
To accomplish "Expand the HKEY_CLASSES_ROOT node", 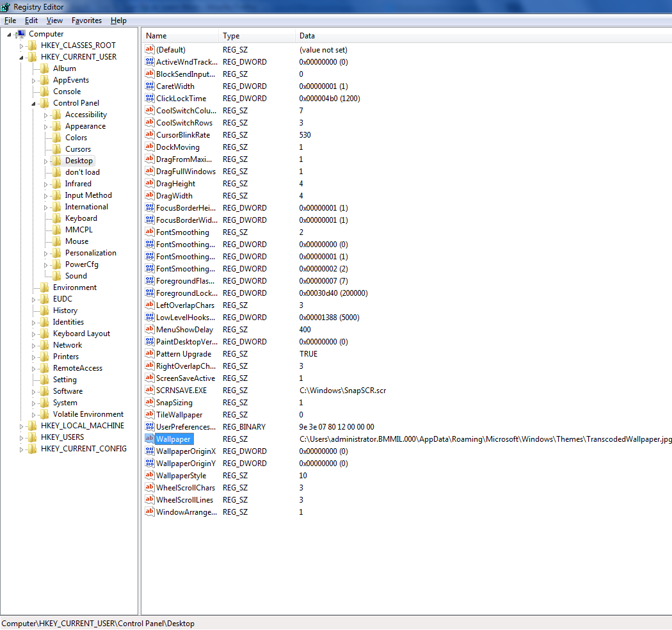I will [x=21, y=46].
